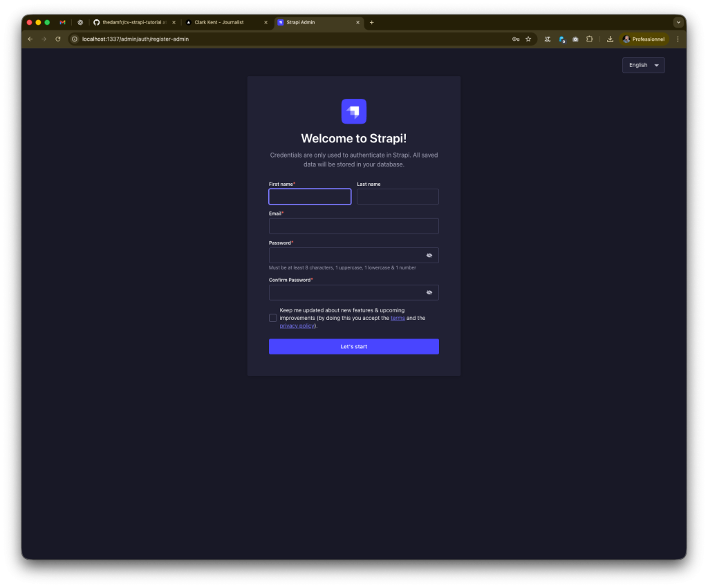Viewport: 708px width, 588px height.
Task: Open the privacy policy link
Action: click(297, 326)
